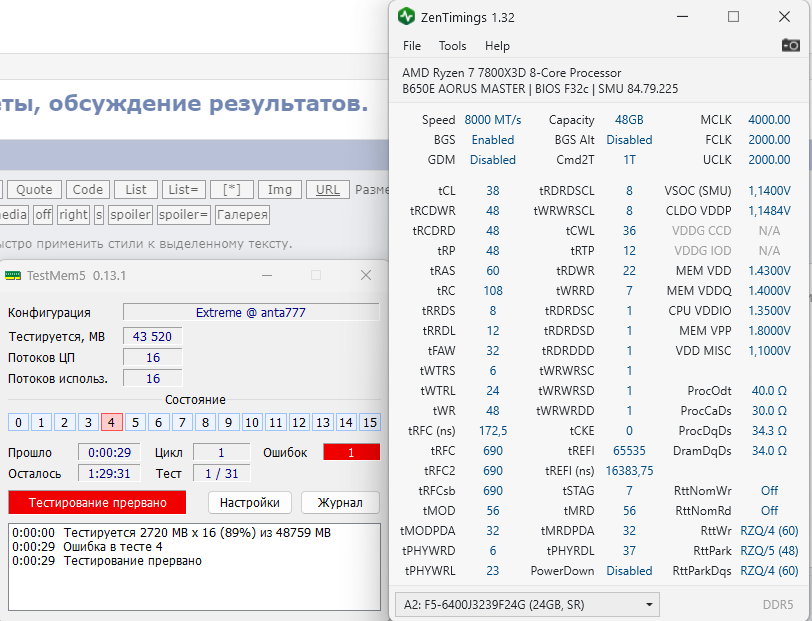
Task: Click the Extreme @ anta777 configuration field
Action: 251,312
